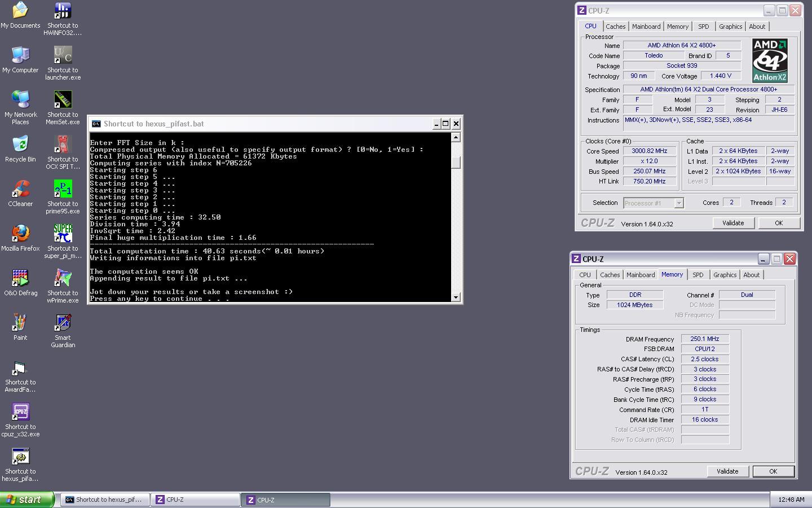Select the Core Speed value 3000.82 MHz
The width and height of the screenshot is (812, 508).
pos(649,151)
